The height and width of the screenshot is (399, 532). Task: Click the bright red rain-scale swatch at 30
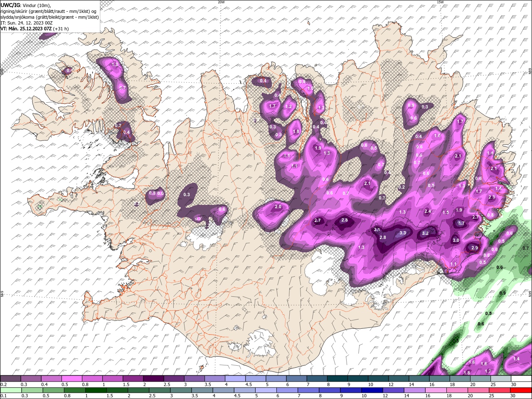[x=521, y=390]
